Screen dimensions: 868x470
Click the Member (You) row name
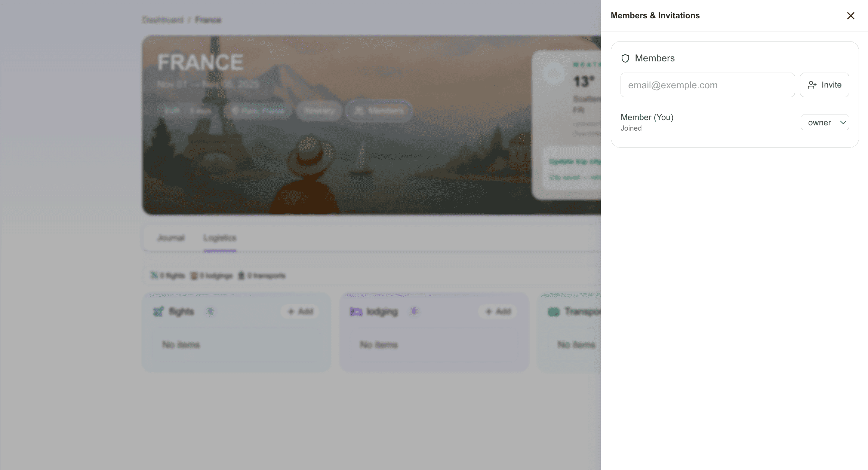click(647, 117)
